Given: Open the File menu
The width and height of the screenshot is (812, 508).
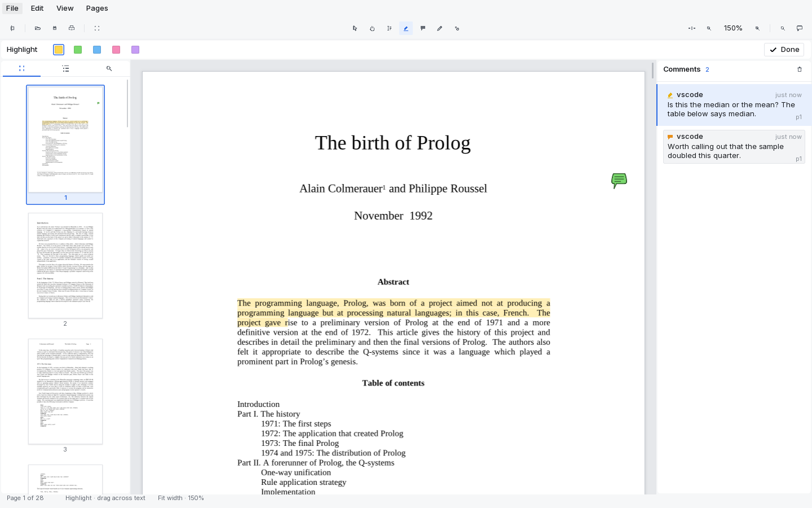Looking at the screenshot, I should pos(12,8).
